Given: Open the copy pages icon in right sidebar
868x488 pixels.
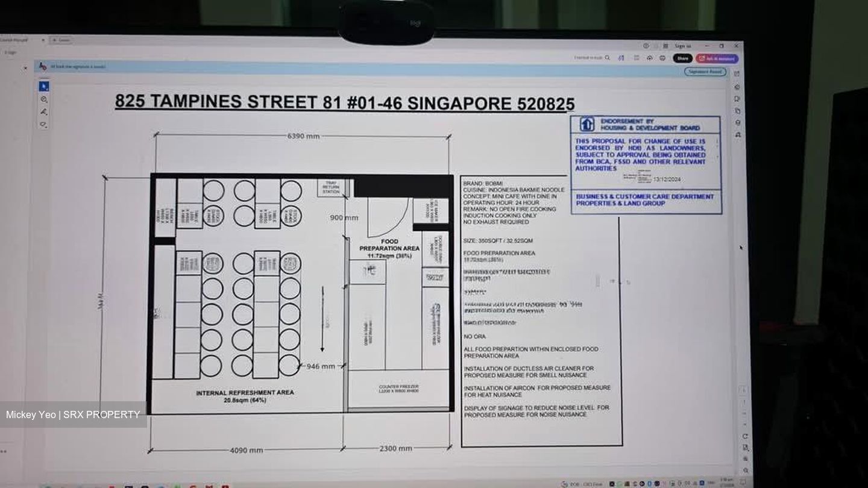Looking at the screenshot, I should point(738,111).
